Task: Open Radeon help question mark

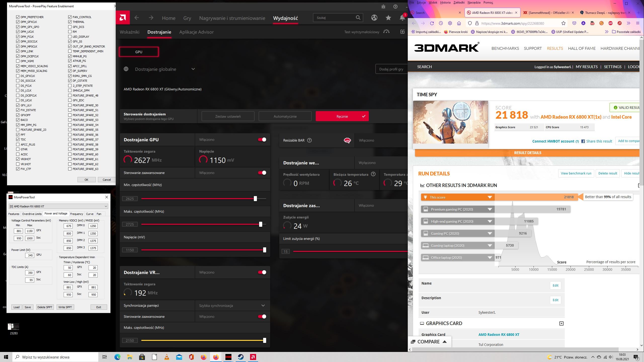Action: click(395, 7)
